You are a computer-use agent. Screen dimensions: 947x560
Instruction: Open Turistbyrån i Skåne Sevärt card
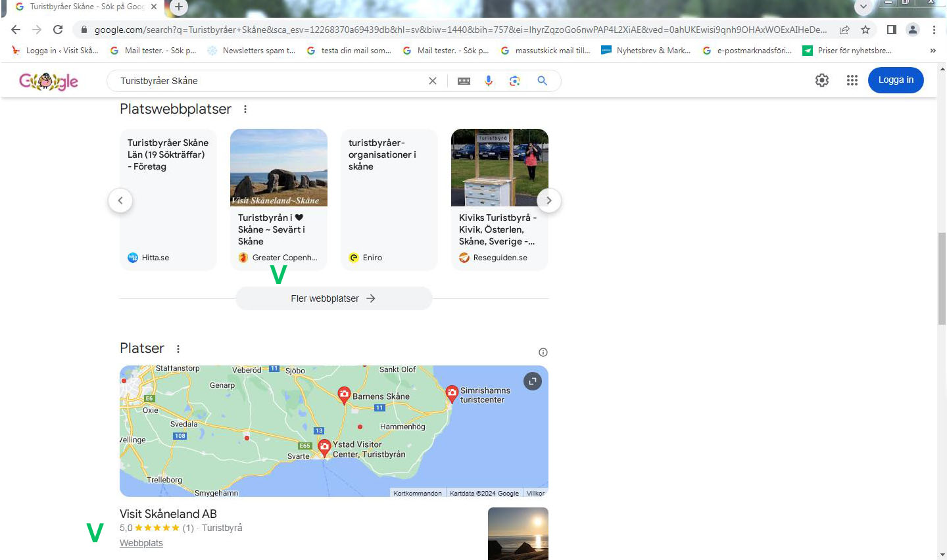pyautogui.click(x=279, y=199)
